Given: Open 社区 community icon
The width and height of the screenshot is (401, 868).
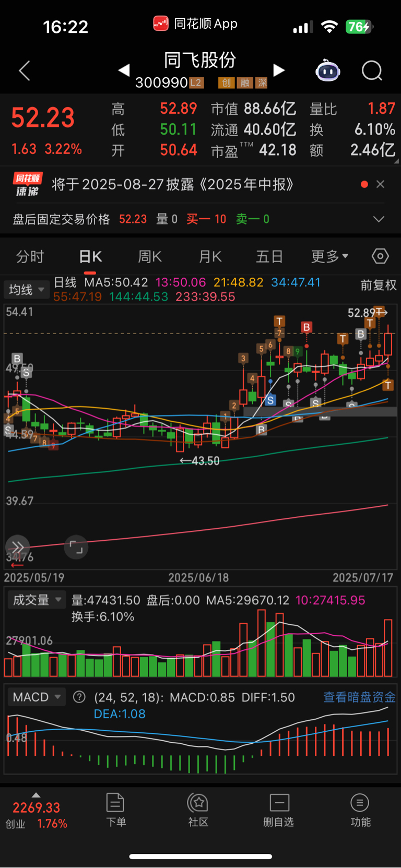Looking at the screenshot, I should coord(198,803).
